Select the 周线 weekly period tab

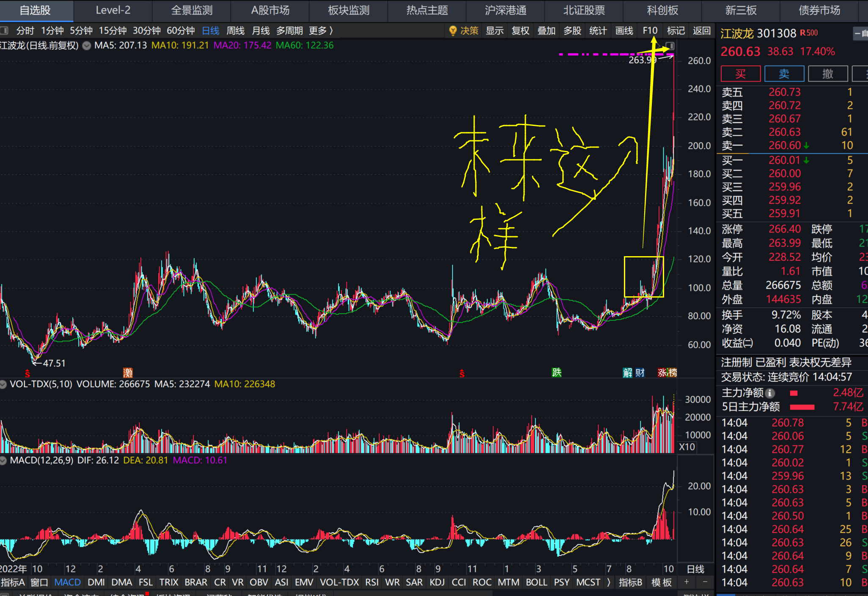coord(235,30)
